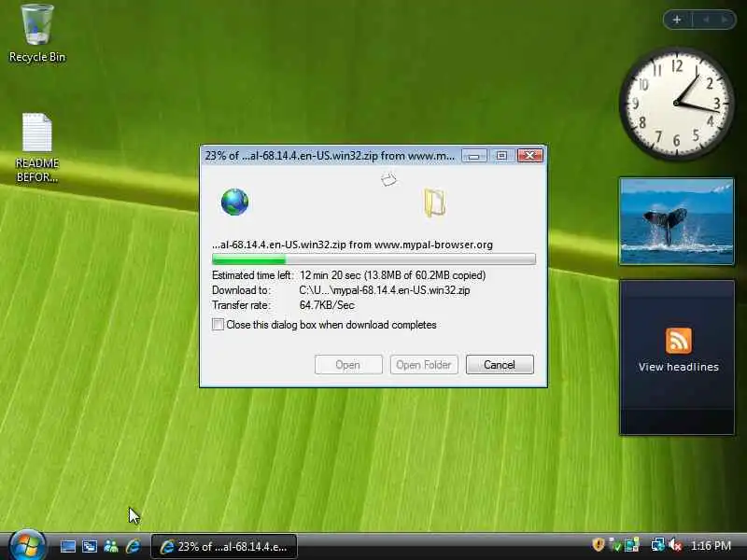The width and height of the screenshot is (747, 560).
Task: Open the people icon in Quick Launch
Action: [x=111, y=546]
